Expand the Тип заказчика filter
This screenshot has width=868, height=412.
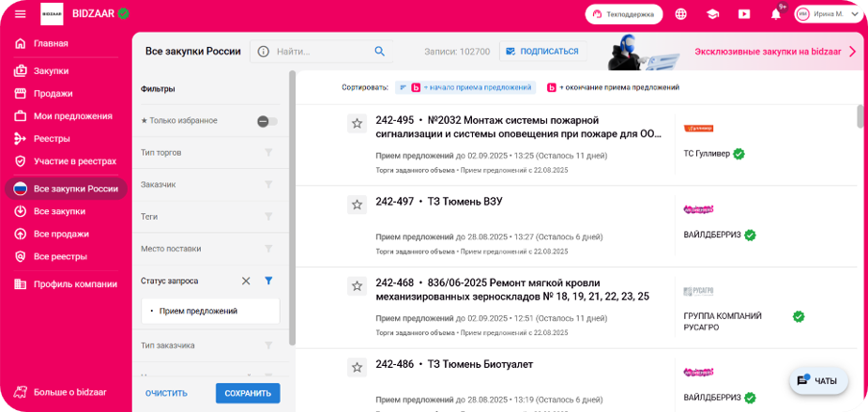(210, 345)
